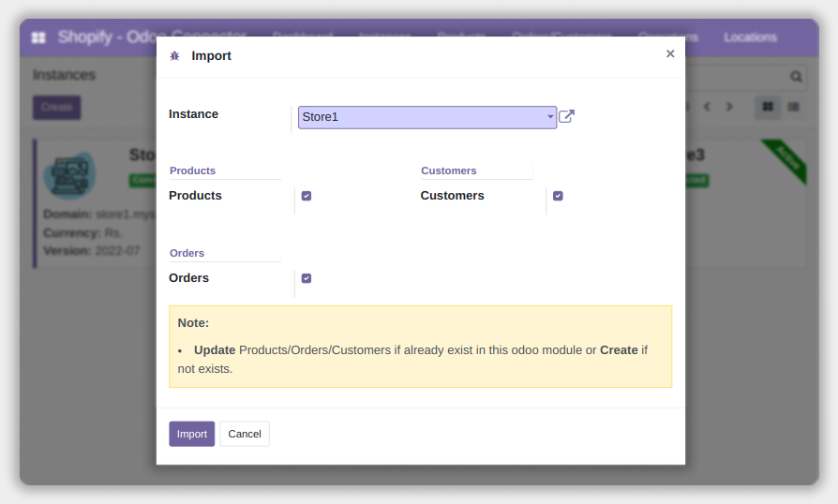Image resolution: width=838 pixels, height=504 pixels.
Task: Click the Orders section heading
Action: click(187, 253)
